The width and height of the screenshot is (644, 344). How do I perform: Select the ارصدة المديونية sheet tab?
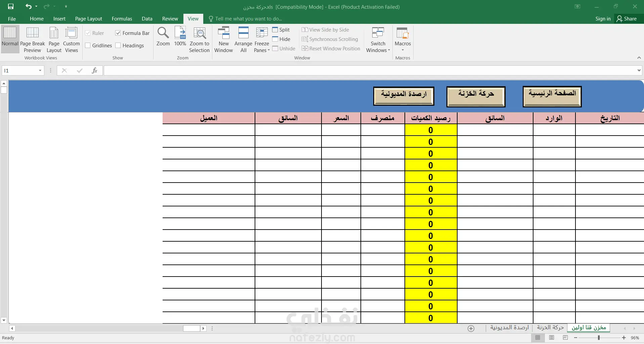509,328
